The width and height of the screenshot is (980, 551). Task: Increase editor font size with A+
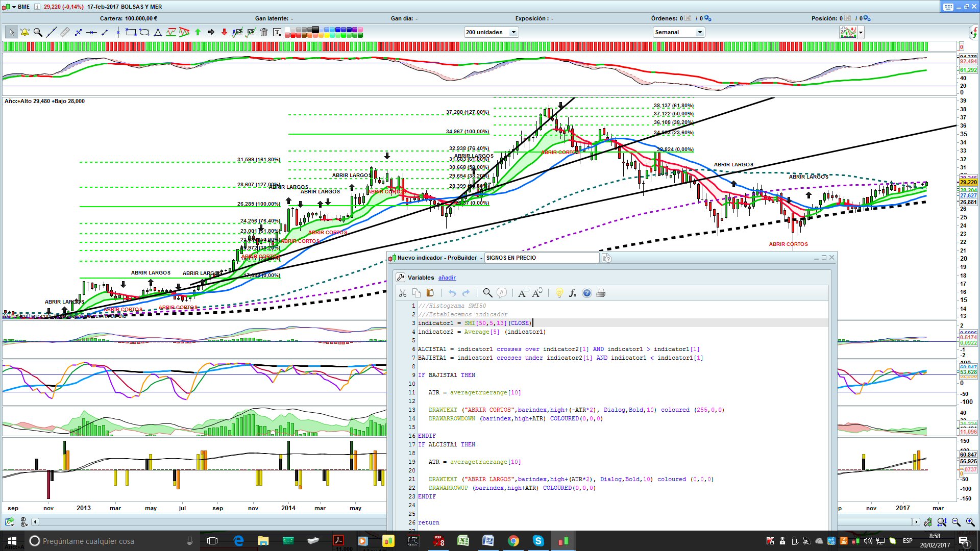537,293
